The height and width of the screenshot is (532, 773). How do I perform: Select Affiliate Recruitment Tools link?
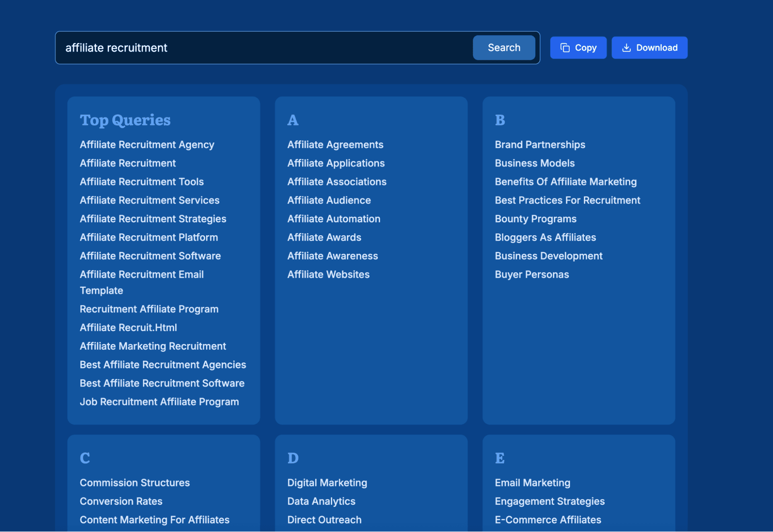141,182
